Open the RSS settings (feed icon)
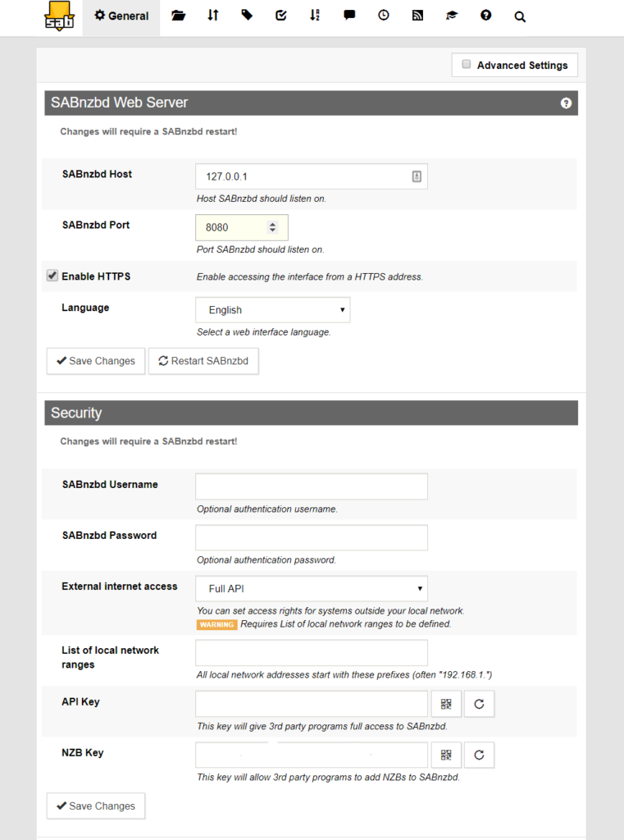This screenshot has height=840, width=624. tap(417, 16)
